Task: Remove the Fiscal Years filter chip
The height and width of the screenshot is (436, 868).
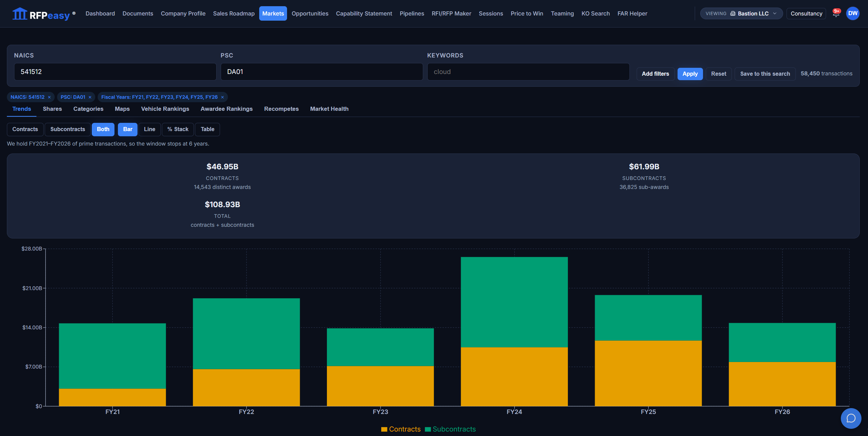Action: tap(222, 97)
